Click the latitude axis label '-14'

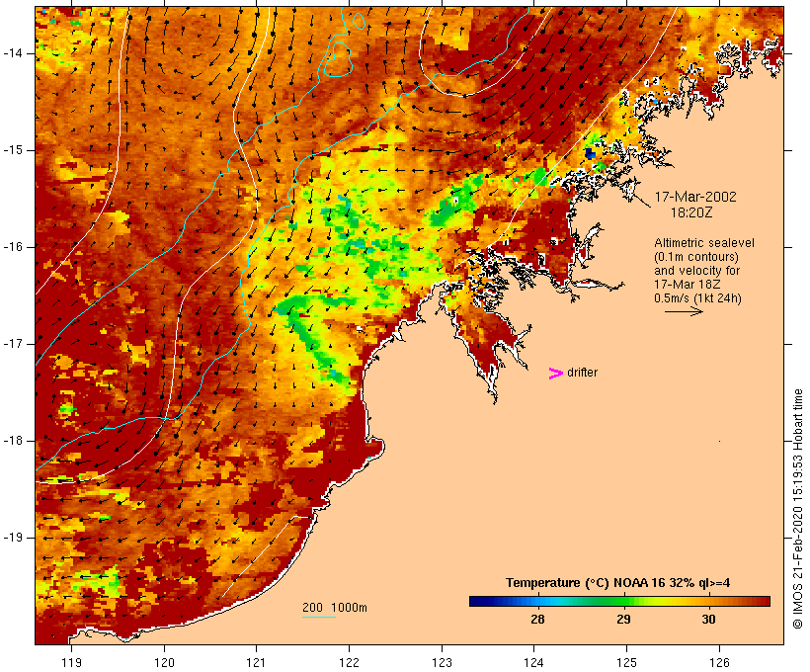pos(13,53)
